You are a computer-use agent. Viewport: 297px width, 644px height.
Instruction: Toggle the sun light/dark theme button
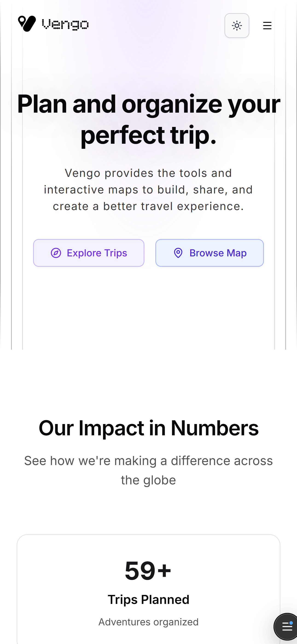pos(236,26)
